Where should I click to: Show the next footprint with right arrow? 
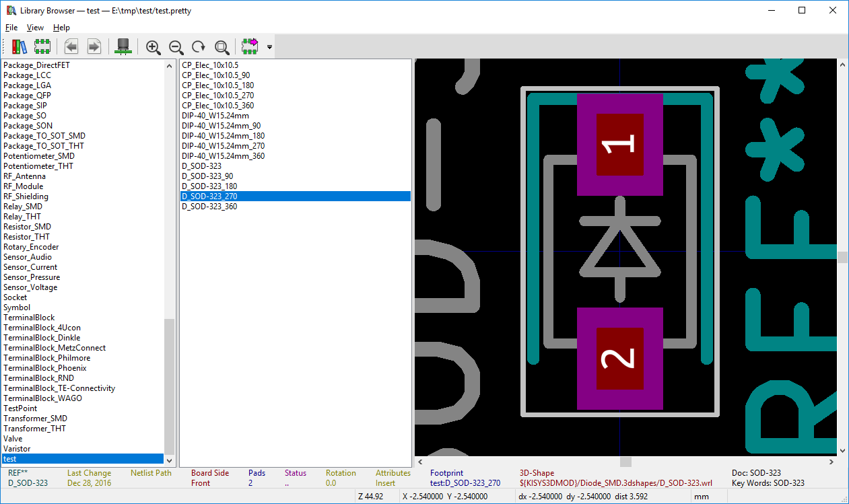point(94,46)
